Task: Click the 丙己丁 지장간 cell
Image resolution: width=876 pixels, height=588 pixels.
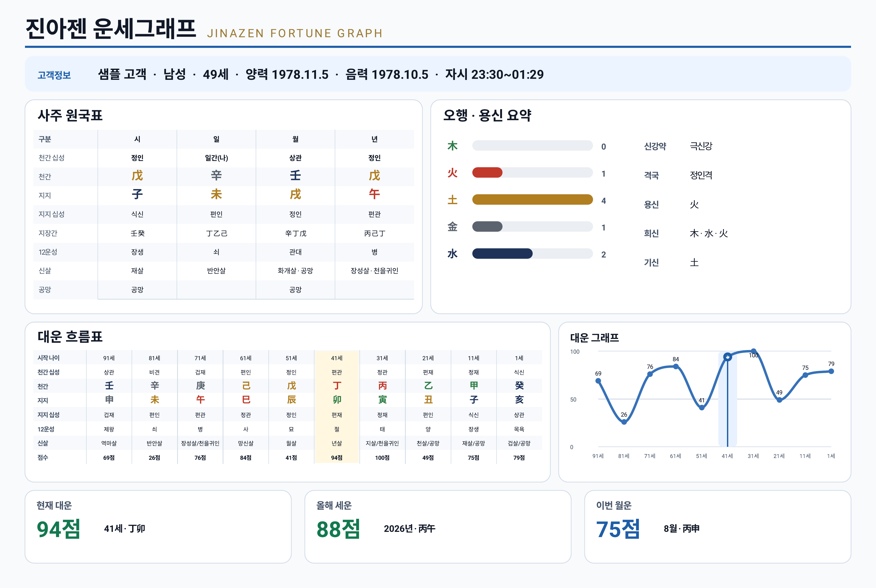Action: 374,233
